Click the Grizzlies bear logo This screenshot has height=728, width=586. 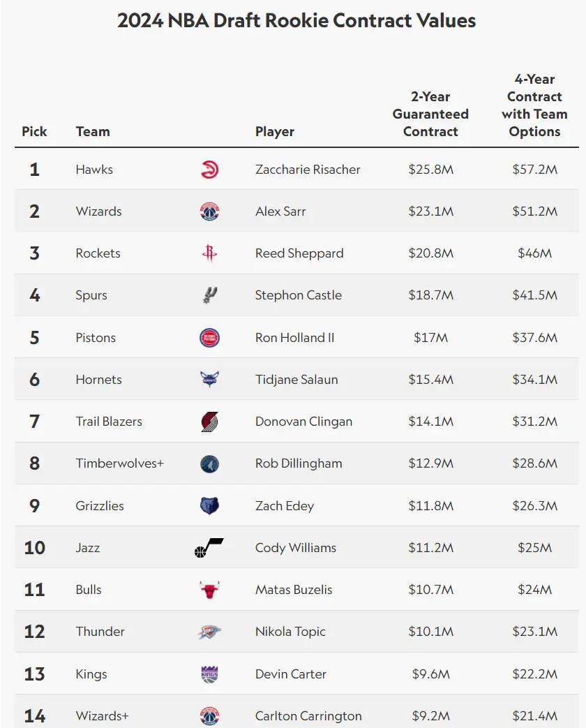(209, 506)
